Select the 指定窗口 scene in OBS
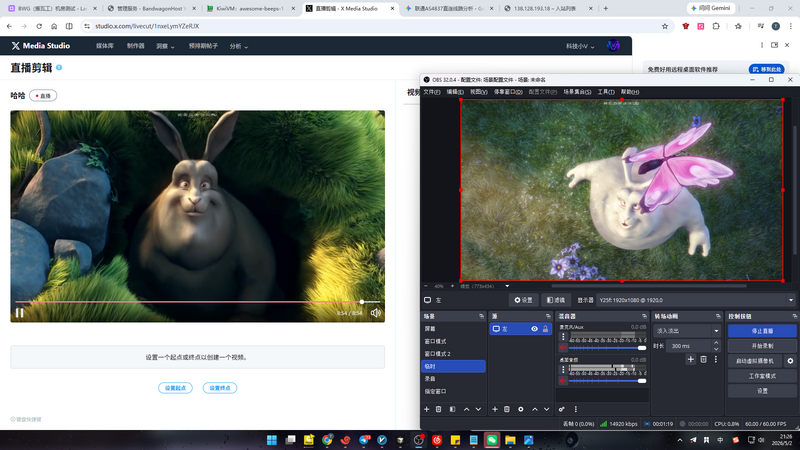Viewport: 800px width, 450px height. (x=453, y=391)
